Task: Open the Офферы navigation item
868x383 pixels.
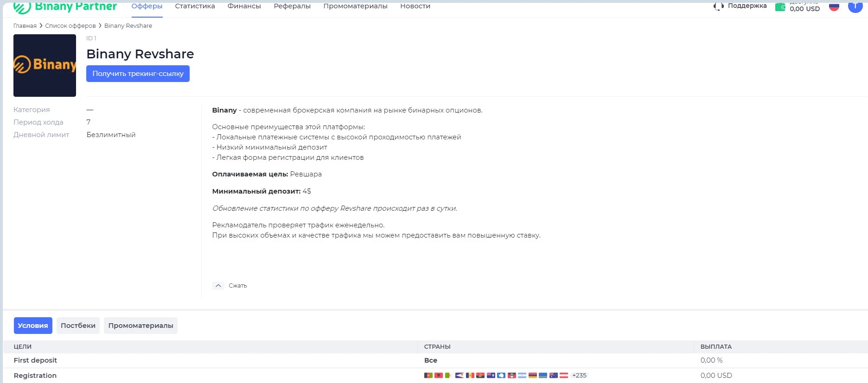Action: (147, 6)
